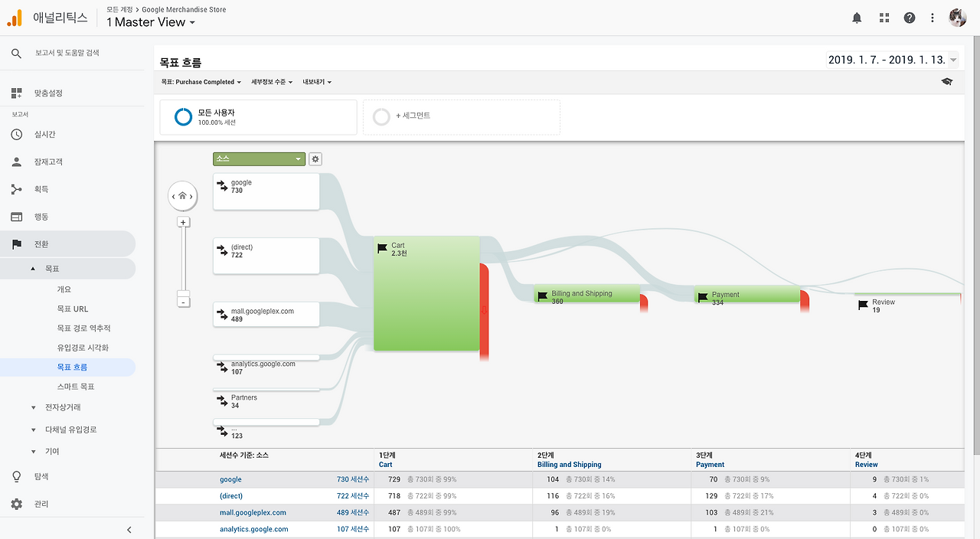Click the 행동 behavior icon

[x=16, y=217]
